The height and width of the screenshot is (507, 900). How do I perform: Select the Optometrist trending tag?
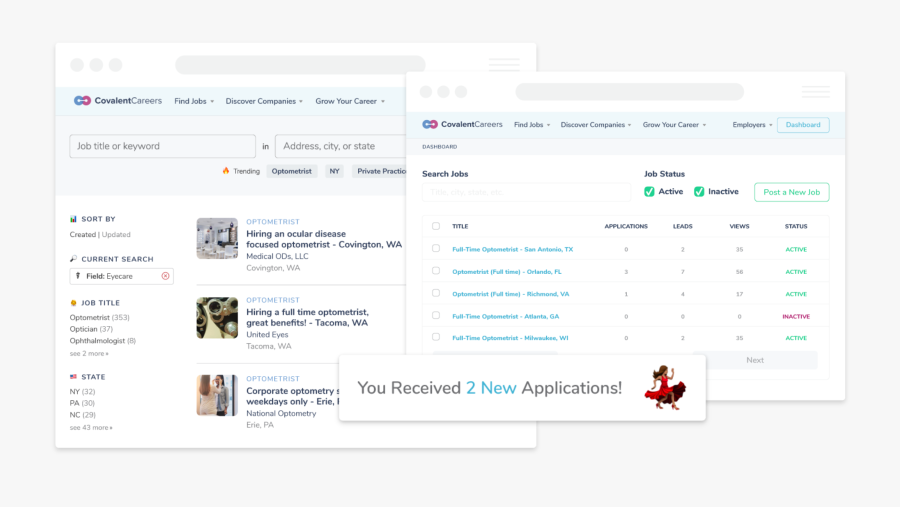point(292,171)
